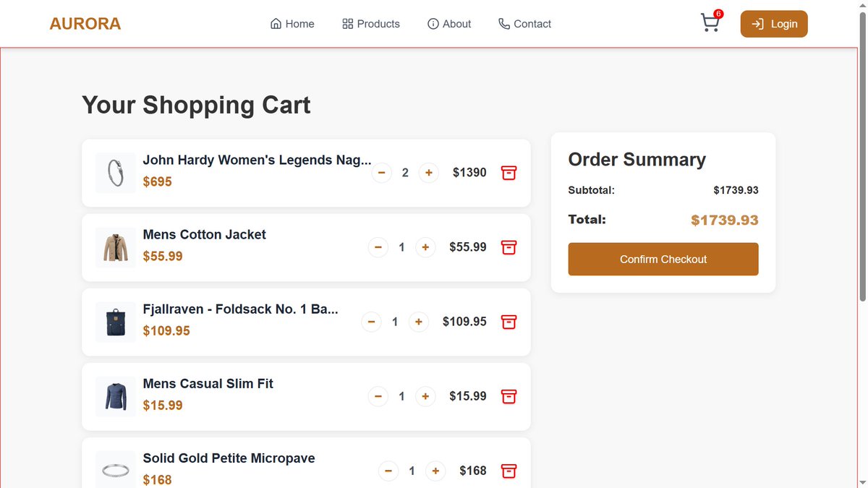The image size is (868, 488).
Task: Increase Fjallraven Foldsack quantity
Action: pos(419,322)
